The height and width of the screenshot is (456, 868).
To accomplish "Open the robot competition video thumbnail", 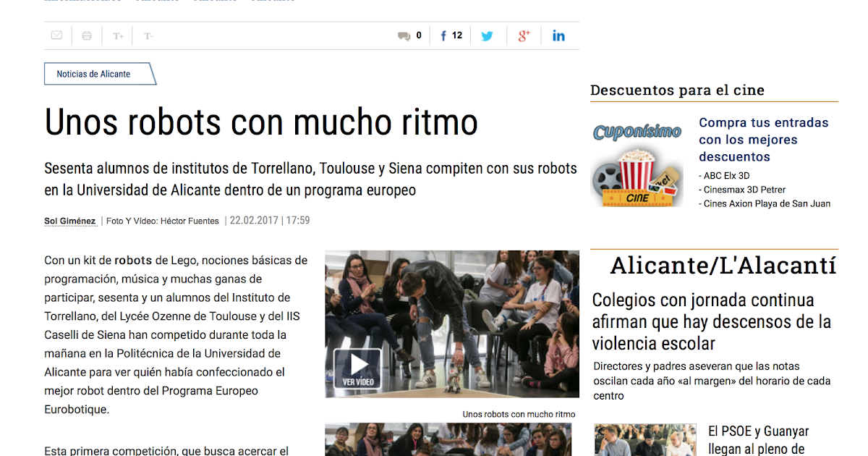I will pyautogui.click(x=452, y=324).
